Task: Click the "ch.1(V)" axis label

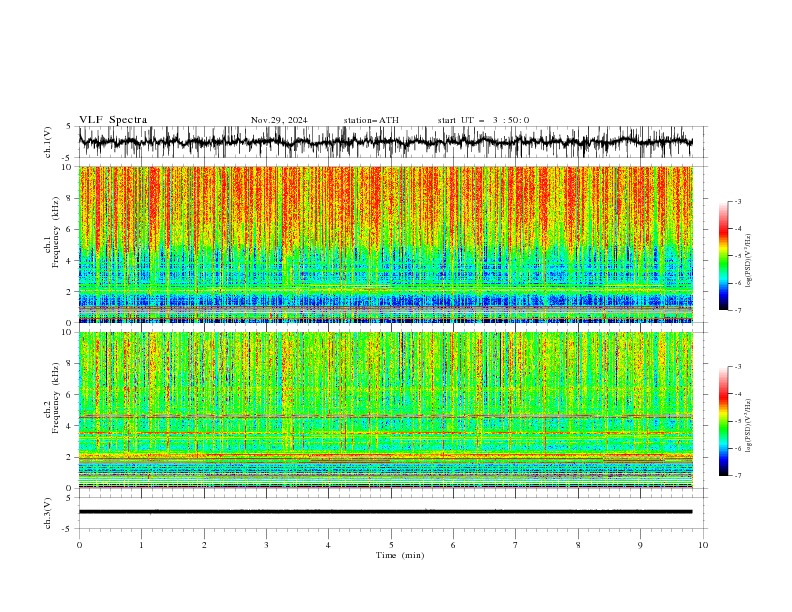Action: 48,142
